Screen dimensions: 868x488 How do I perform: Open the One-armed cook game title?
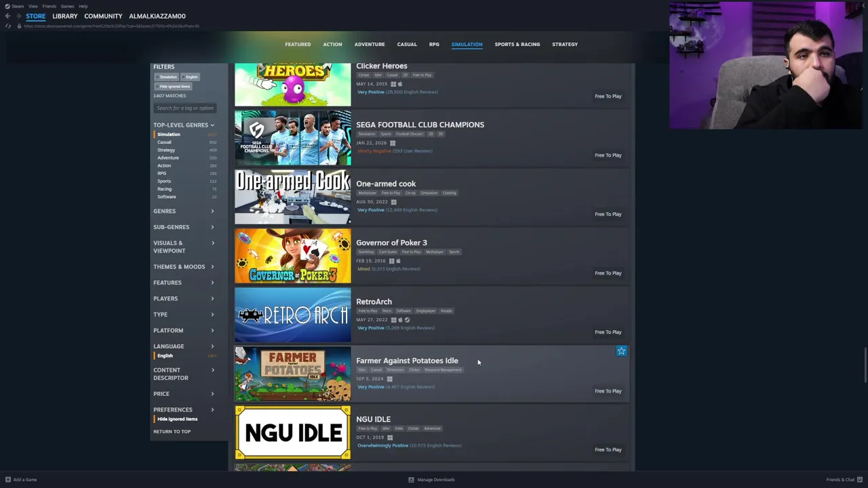[x=386, y=184]
